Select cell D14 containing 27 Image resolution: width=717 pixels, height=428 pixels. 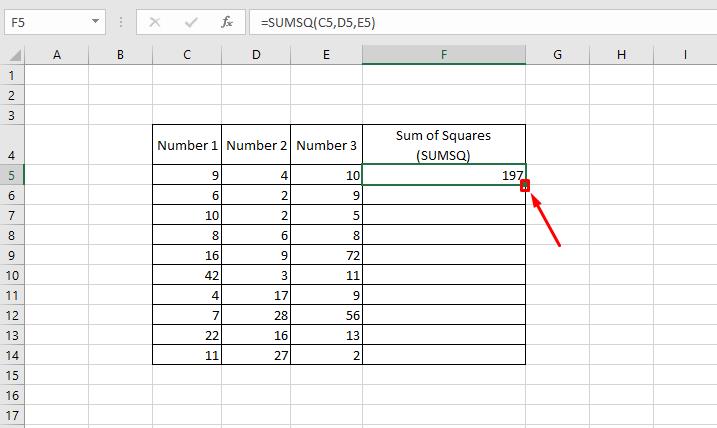256,355
